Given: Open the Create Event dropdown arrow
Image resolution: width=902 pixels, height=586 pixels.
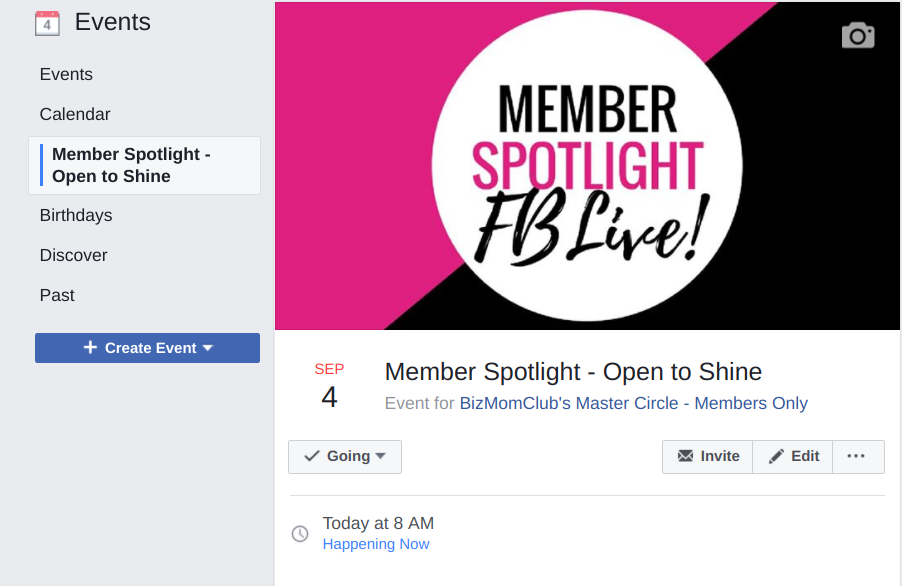Looking at the screenshot, I should coord(208,348).
